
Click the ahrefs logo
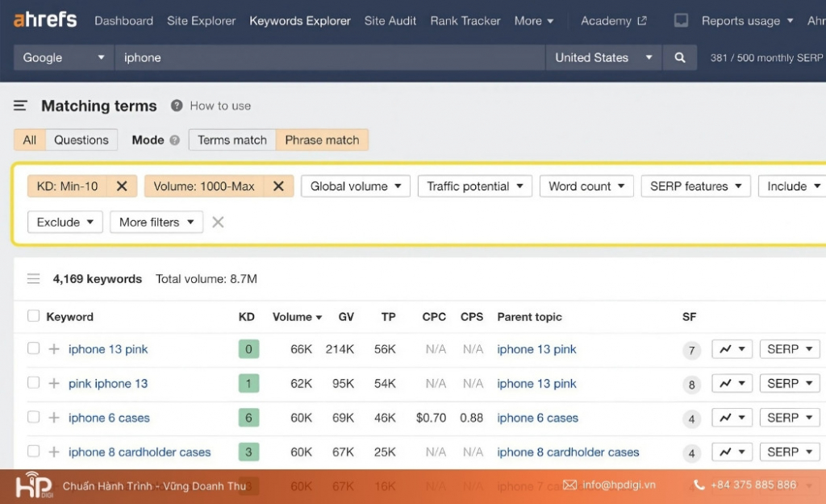45,20
